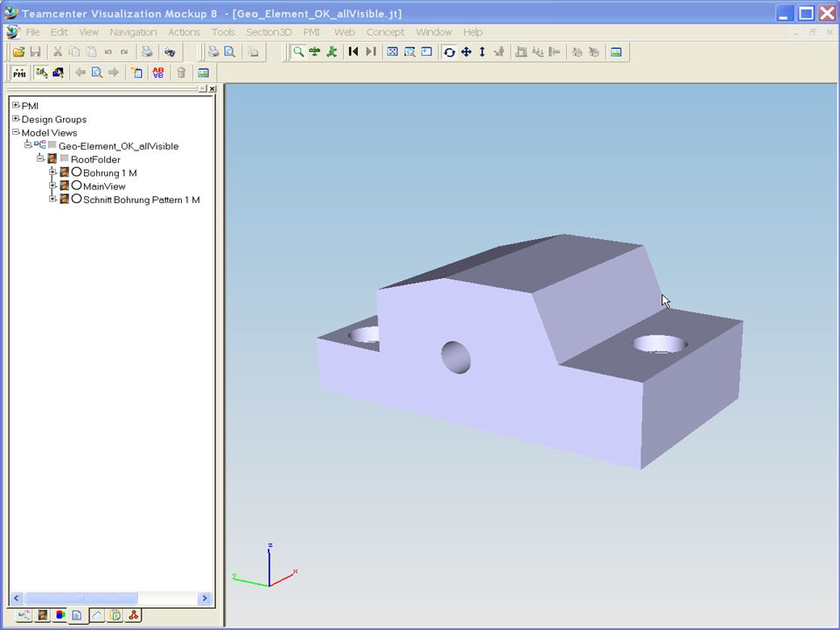Viewport: 840px width, 630px height.
Task: Expand the MainView tree node
Action: tap(52, 185)
